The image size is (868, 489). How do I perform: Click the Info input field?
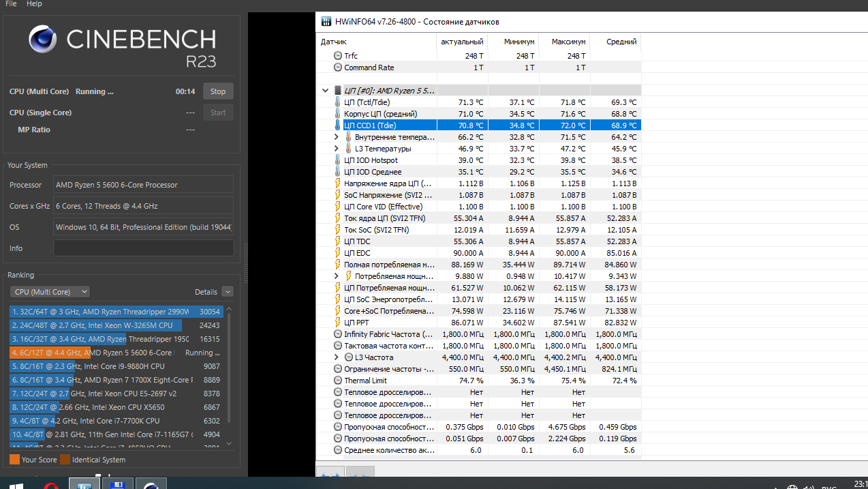pos(143,248)
